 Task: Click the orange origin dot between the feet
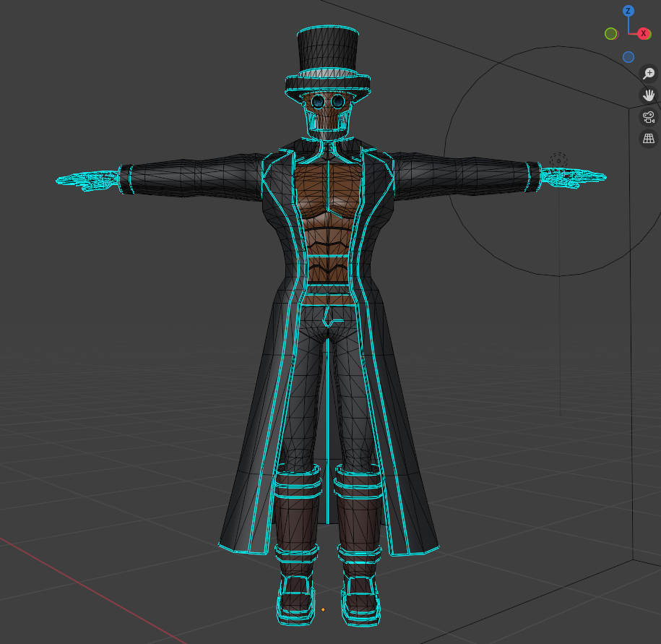(x=323, y=609)
